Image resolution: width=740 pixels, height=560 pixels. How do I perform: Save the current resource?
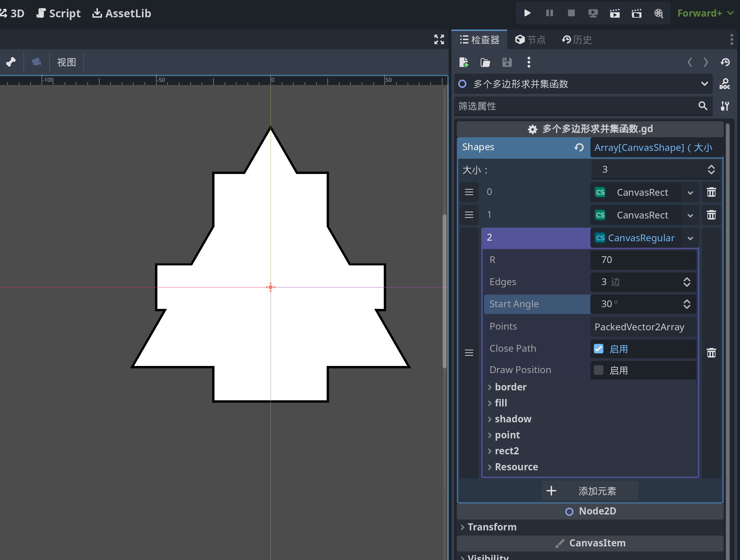tap(507, 63)
